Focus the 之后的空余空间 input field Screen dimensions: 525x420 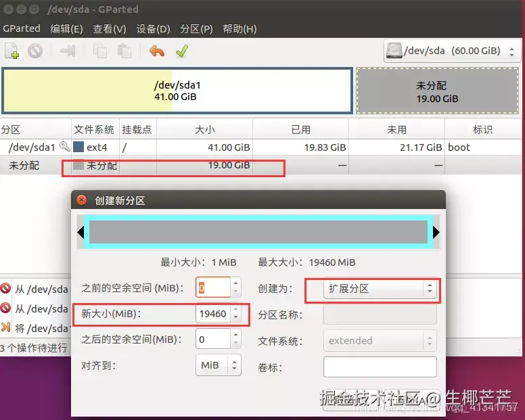click(x=213, y=339)
